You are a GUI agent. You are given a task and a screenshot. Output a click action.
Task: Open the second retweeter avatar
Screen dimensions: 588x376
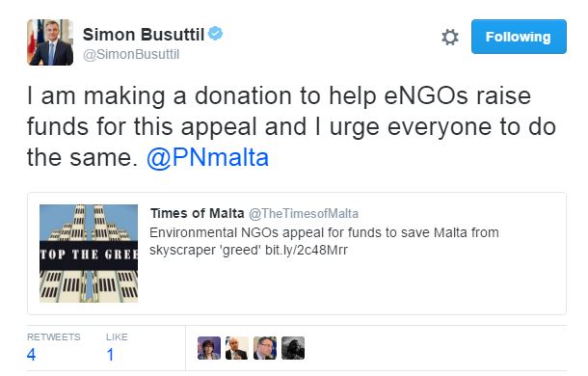point(236,348)
